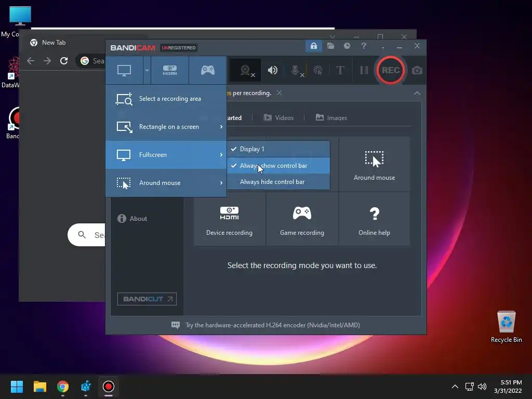
Task: Open Bandicam help question mark icon
Action: (364, 46)
